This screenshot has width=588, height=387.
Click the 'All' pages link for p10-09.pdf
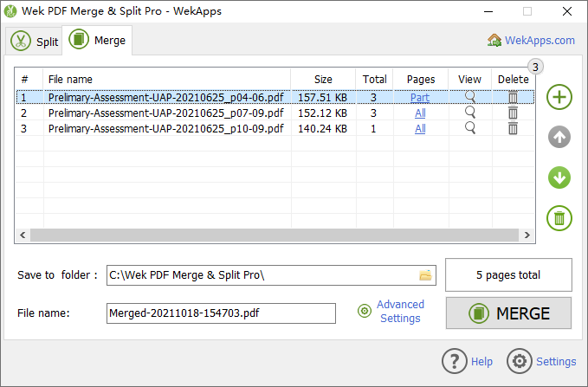(x=420, y=129)
